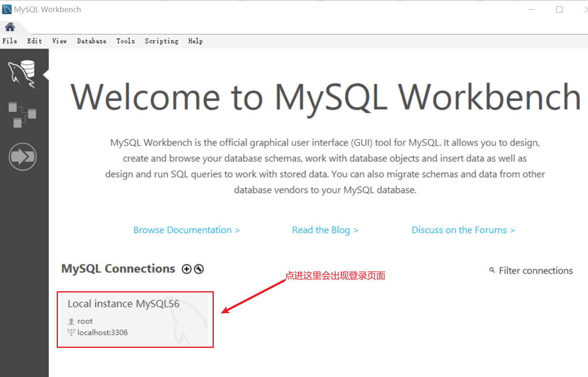The image size is (588, 377).
Task: Click Browse Documentation link
Action: [187, 230]
